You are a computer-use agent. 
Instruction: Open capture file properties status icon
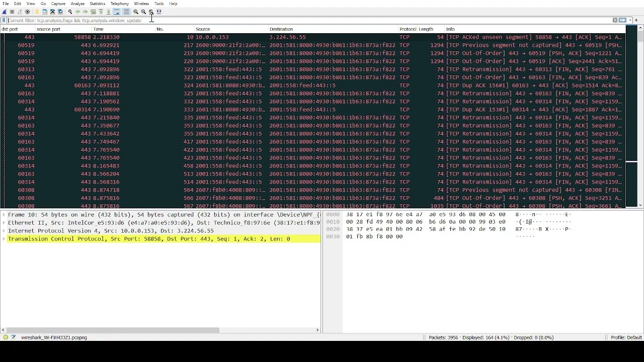click(x=13, y=337)
